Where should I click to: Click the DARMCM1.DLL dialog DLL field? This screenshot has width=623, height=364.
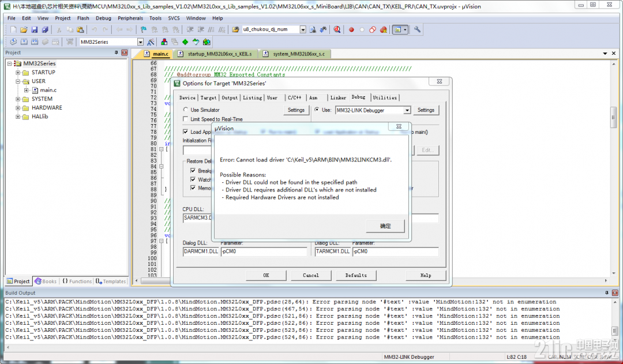tap(201, 252)
